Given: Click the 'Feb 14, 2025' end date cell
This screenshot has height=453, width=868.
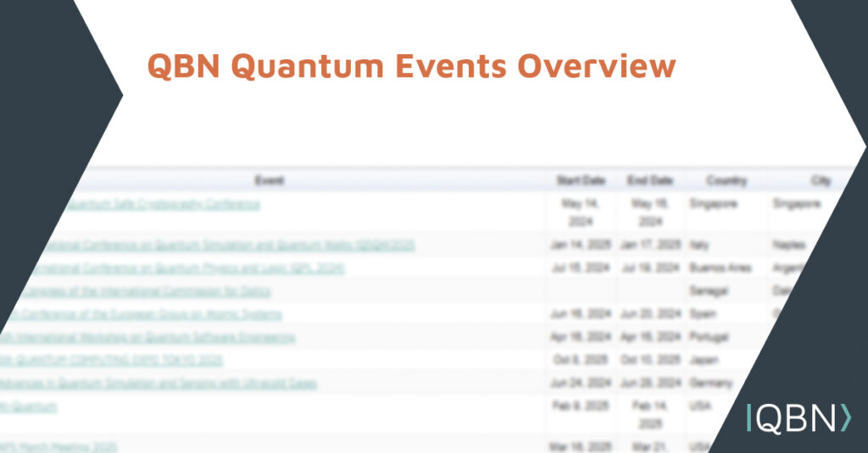Looking at the screenshot, I should coord(650,415).
